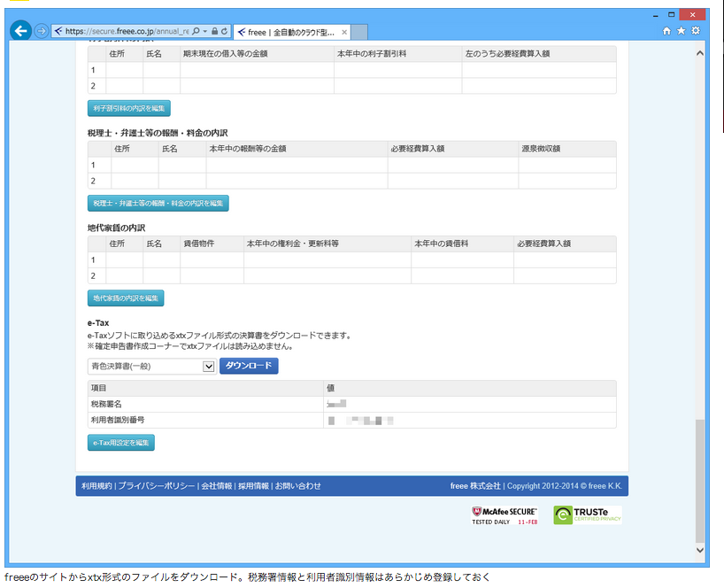Open the home page via the Home icon

666,29
